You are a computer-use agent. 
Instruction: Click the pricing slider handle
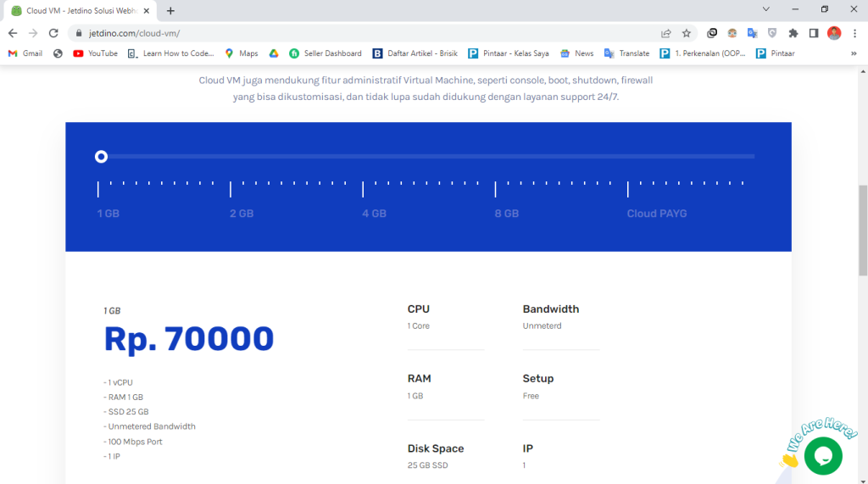point(101,157)
